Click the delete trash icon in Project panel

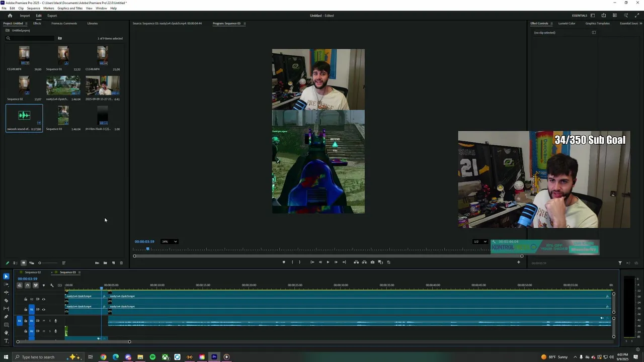coord(121,263)
